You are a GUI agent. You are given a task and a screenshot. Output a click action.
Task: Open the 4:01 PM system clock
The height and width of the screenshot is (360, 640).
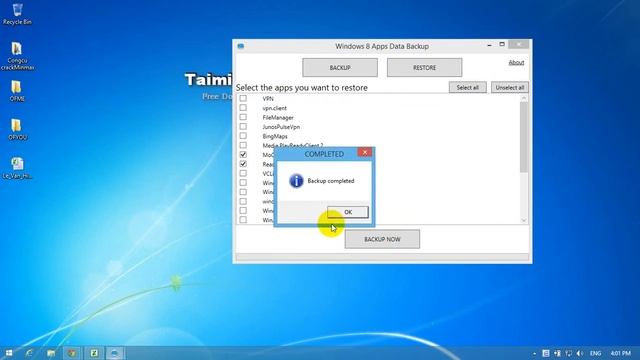620,353
